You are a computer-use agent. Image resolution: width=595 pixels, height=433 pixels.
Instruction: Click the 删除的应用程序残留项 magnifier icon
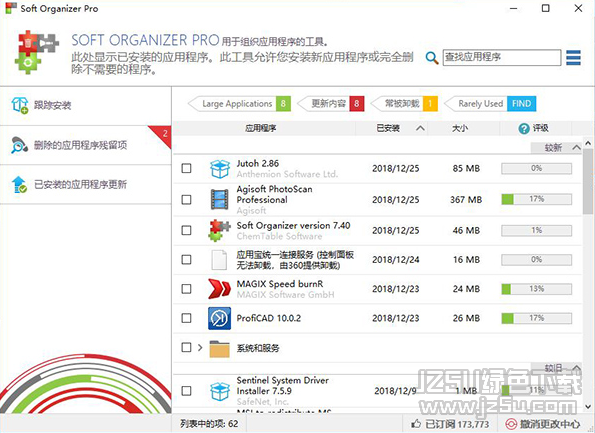click(19, 145)
